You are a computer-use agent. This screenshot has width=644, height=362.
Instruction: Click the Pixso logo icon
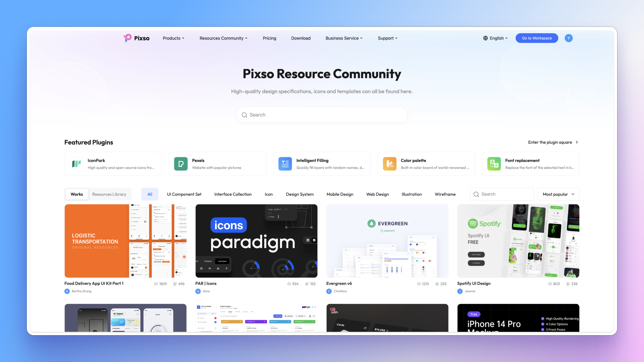coord(127,38)
